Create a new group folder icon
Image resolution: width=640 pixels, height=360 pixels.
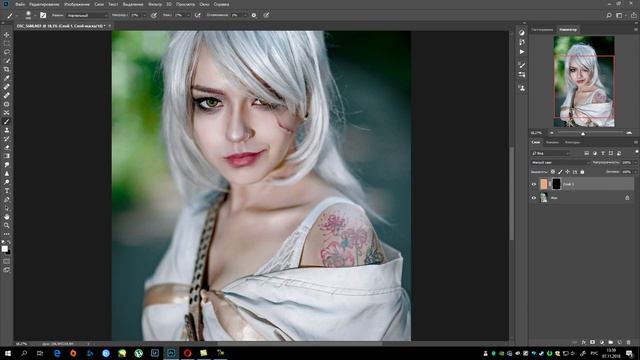pos(611,342)
